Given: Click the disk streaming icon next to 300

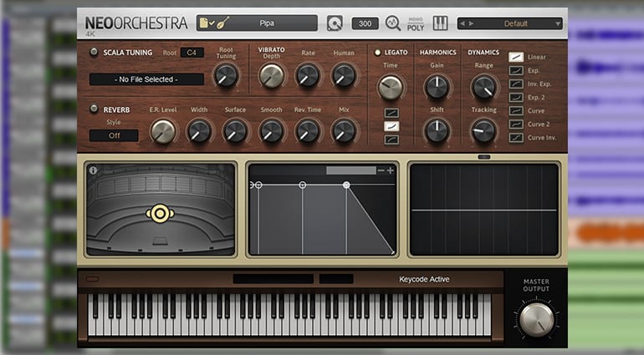Looking at the screenshot, I should pos(335,23).
